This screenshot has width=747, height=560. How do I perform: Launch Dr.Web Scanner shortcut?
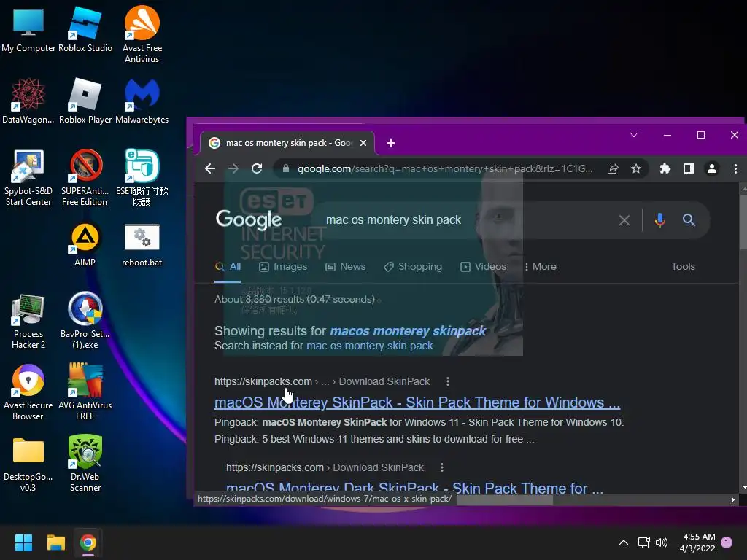coord(85,463)
